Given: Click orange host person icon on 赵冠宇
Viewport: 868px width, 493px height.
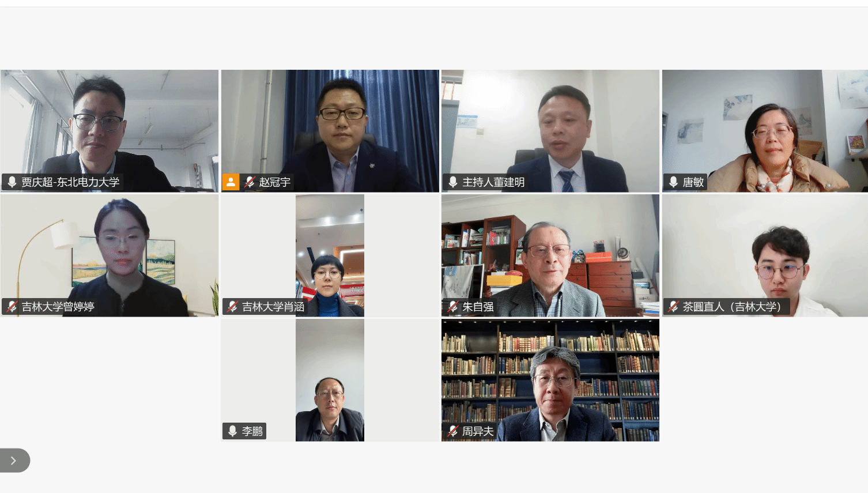Looking at the screenshot, I should tap(231, 182).
